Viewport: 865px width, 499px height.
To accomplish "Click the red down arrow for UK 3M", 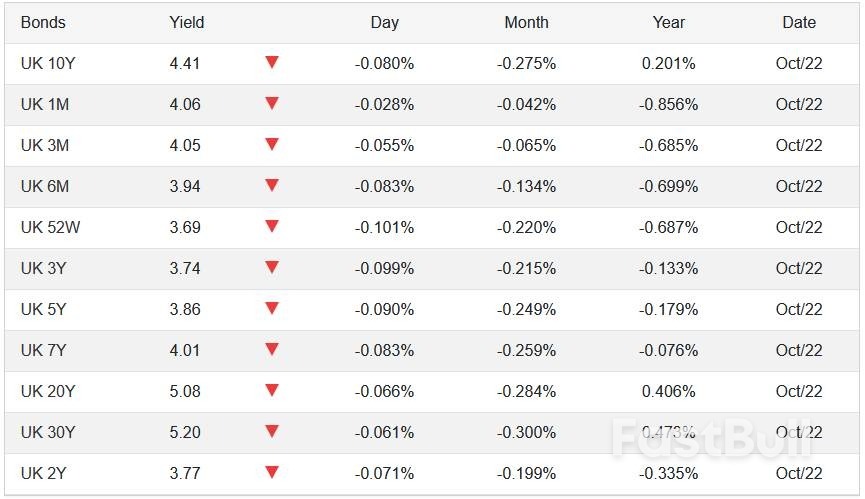I will pos(272,145).
